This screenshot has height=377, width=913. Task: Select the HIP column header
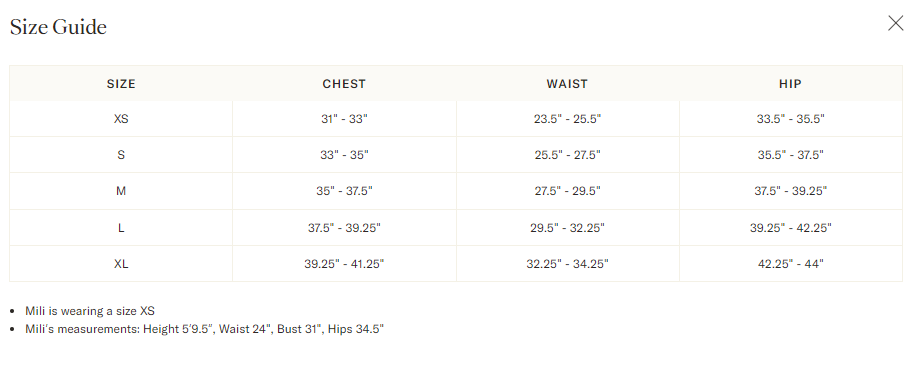click(790, 84)
